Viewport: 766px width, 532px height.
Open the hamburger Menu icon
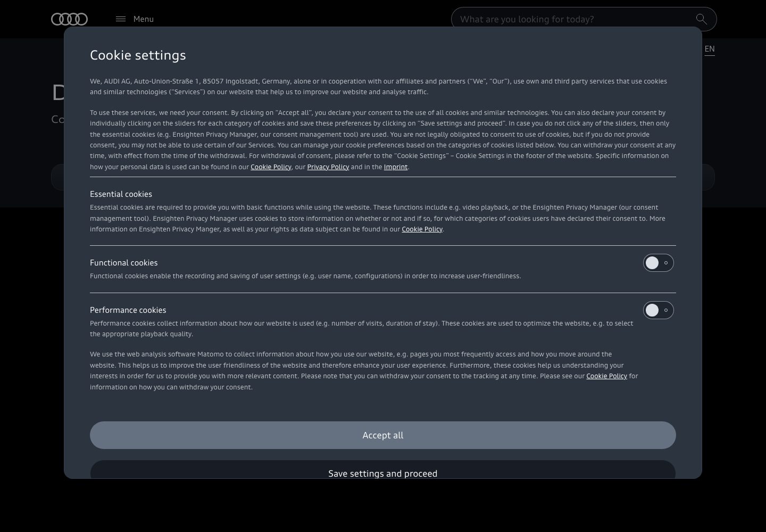(x=121, y=19)
